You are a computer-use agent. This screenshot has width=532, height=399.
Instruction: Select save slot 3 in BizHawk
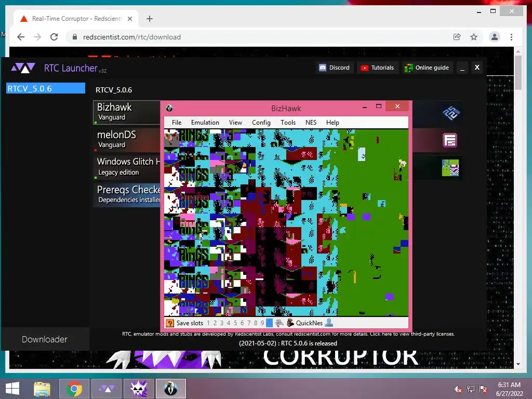click(x=222, y=323)
